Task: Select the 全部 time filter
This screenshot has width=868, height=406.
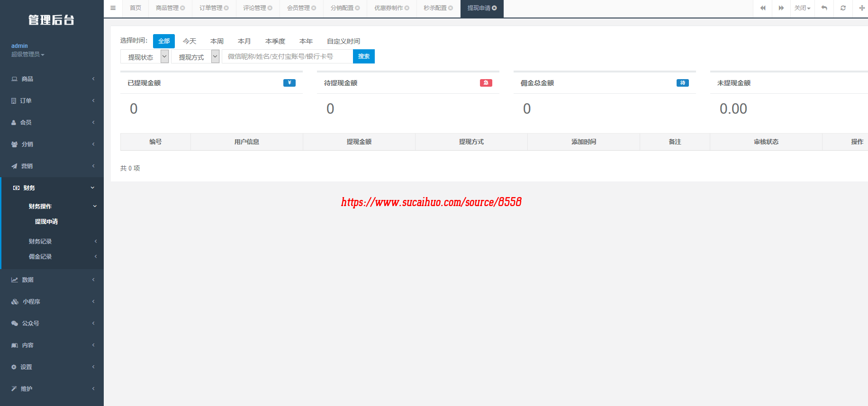Action: (164, 41)
